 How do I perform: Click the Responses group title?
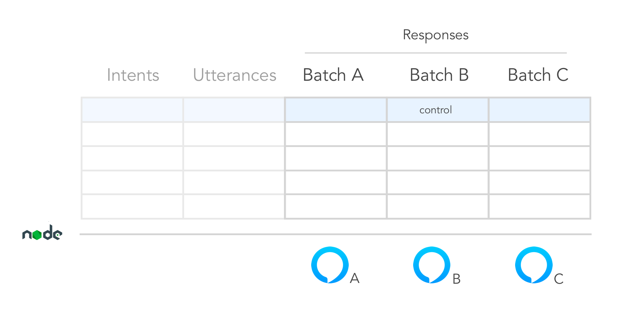pos(435,35)
